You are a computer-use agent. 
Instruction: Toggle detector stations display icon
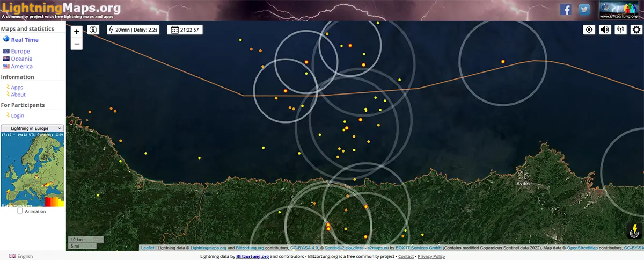(x=620, y=30)
